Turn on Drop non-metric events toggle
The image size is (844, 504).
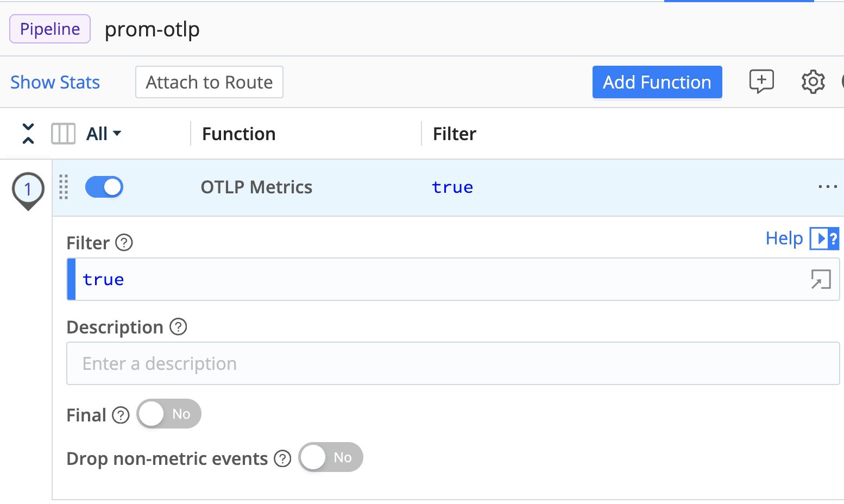331,458
